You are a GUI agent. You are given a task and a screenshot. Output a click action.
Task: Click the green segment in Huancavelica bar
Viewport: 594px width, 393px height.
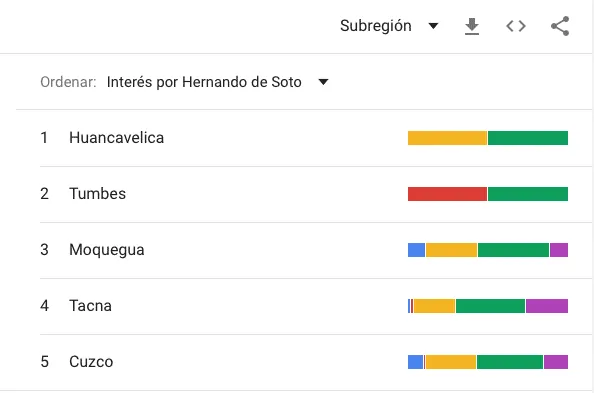(x=528, y=138)
